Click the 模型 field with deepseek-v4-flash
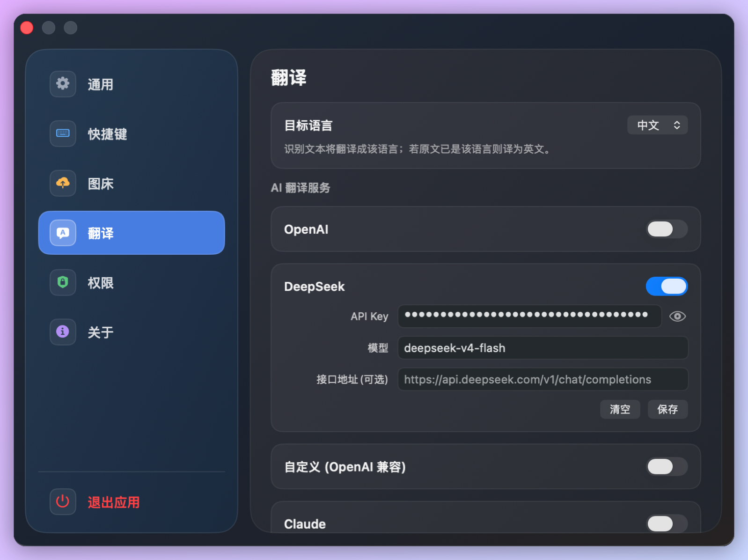748x560 pixels. pyautogui.click(x=543, y=348)
